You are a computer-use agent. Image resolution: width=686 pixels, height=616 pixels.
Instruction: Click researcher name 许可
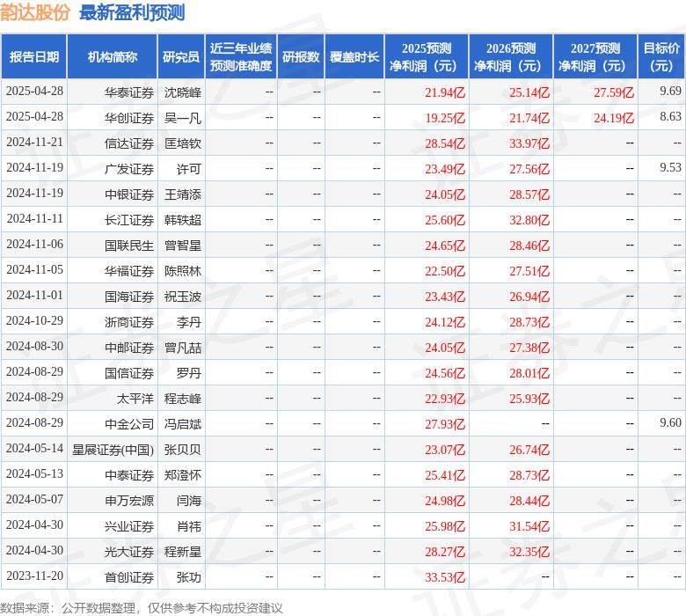[189, 169]
